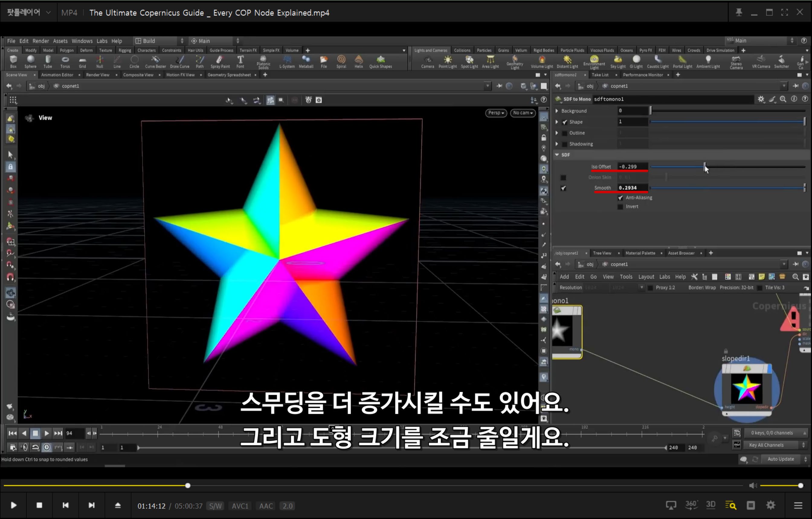Select the Spray Paint shelf tool
This screenshot has width=812, height=519.
(x=220, y=62)
